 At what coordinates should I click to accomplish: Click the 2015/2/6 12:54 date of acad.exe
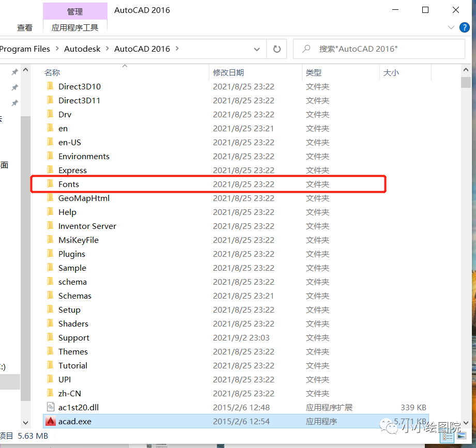pyautogui.click(x=241, y=421)
